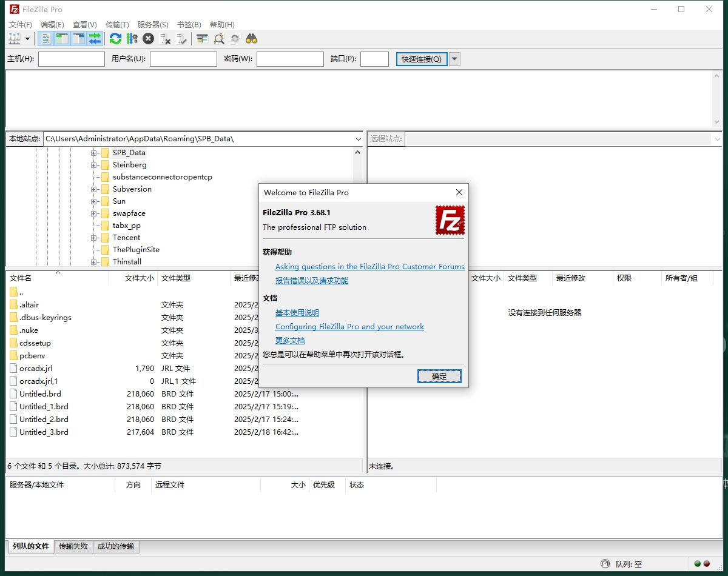Viewport: 728px width, 576px height.
Task: Cancel the current operation icon
Action: (x=148, y=39)
